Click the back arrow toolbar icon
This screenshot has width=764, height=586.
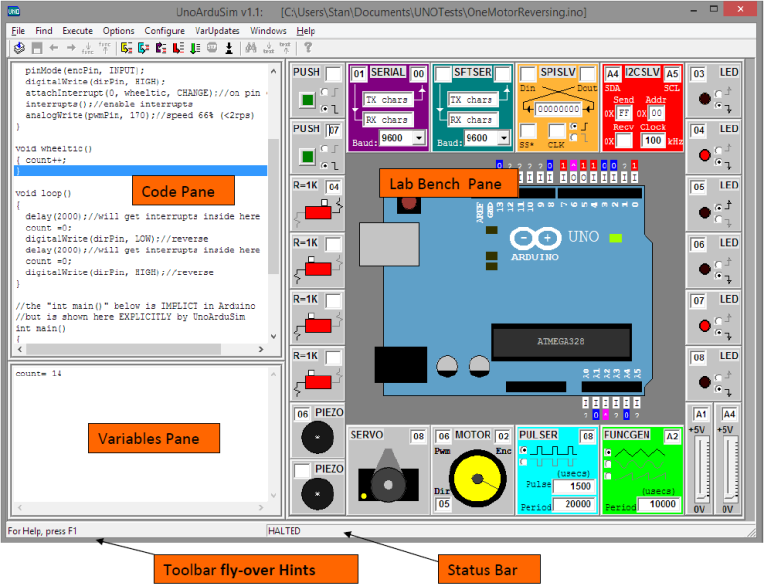point(54,48)
